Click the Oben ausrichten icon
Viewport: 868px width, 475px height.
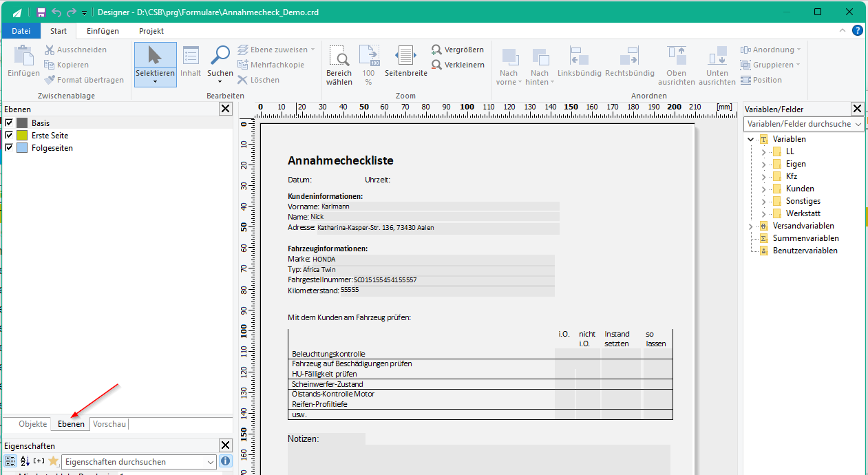point(677,56)
